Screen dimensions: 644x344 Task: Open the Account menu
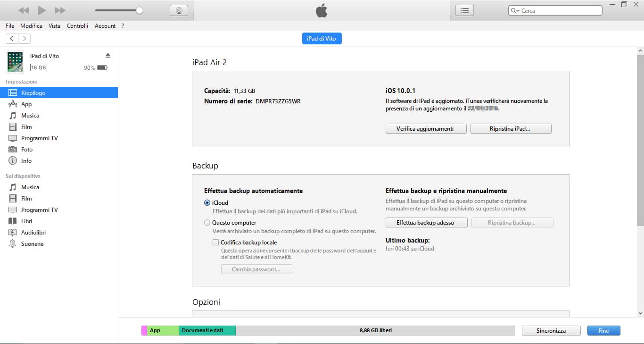pyautogui.click(x=105, y=26)
